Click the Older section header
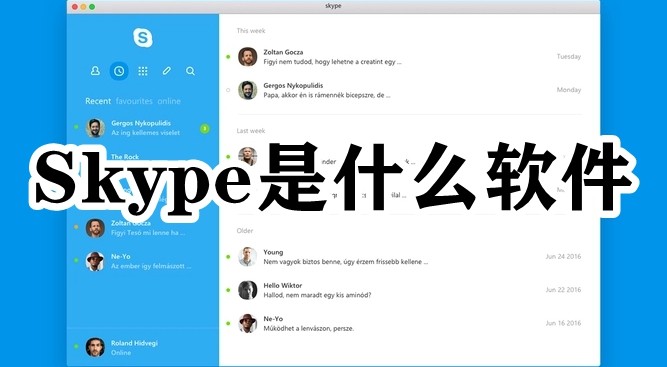The image size is (667, 367). coord(245,231)
